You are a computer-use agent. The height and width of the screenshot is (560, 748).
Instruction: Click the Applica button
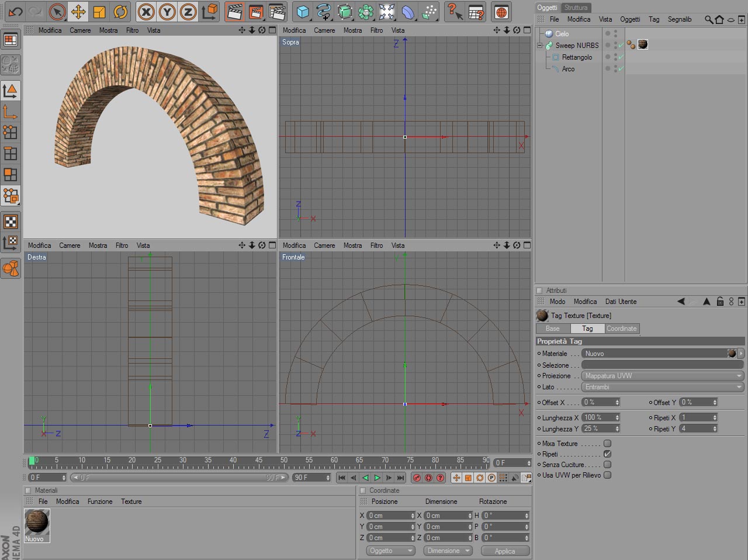click(505, 551)
